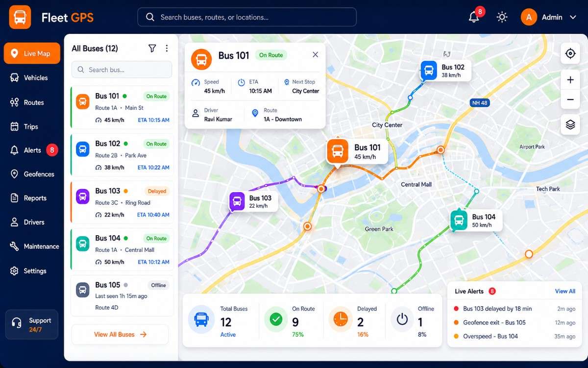The width and height of the screenshot is (588, 368).
Task: Click the Next Stop pin icon
Action: 287,82
